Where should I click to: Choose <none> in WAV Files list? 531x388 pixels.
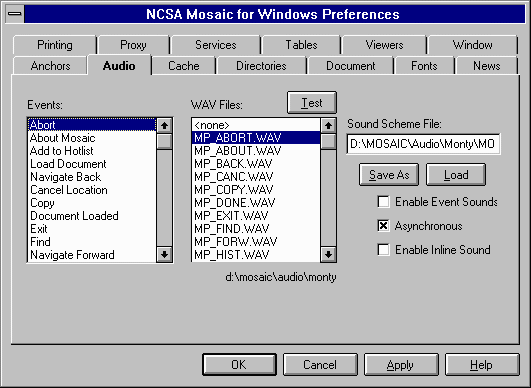[x=256, y=125]
